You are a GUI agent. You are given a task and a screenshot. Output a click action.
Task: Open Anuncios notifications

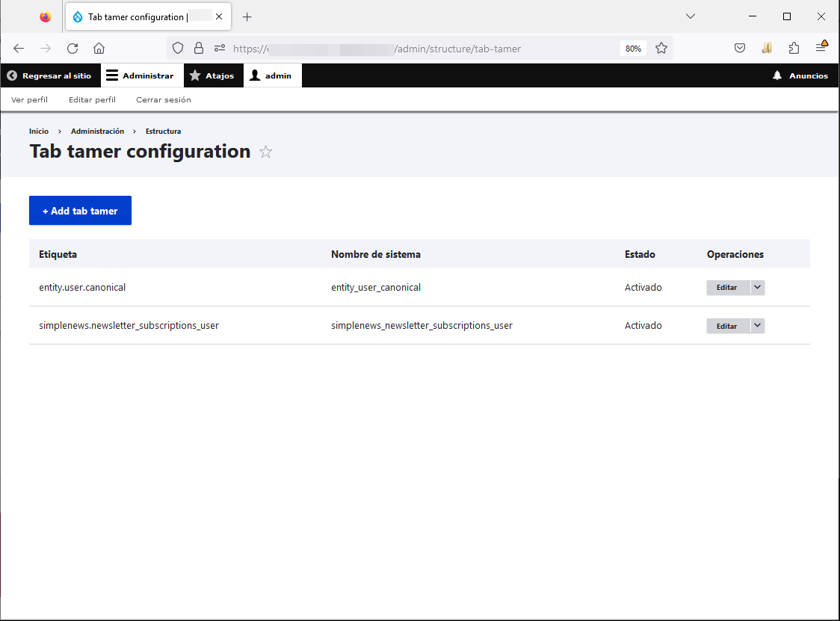[x=800, y=75]
